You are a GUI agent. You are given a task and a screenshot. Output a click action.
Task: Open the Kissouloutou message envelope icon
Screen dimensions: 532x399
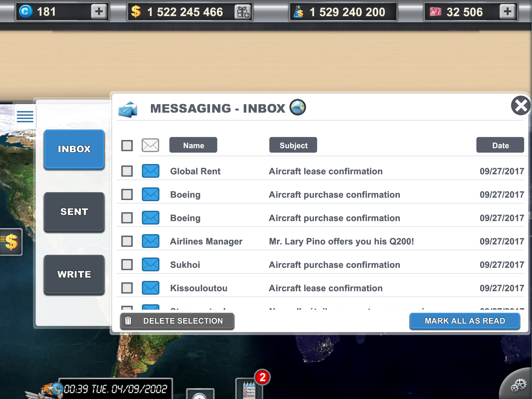coord(150,288)
